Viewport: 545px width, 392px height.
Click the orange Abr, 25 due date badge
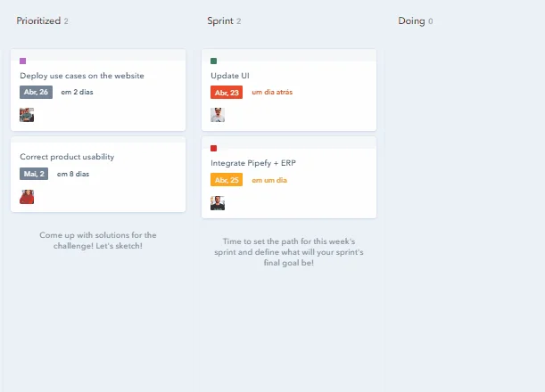[227, 180]
